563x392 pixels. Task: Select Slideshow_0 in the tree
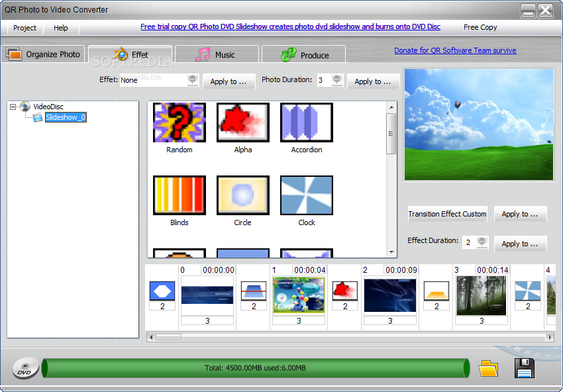click(66, 117)
